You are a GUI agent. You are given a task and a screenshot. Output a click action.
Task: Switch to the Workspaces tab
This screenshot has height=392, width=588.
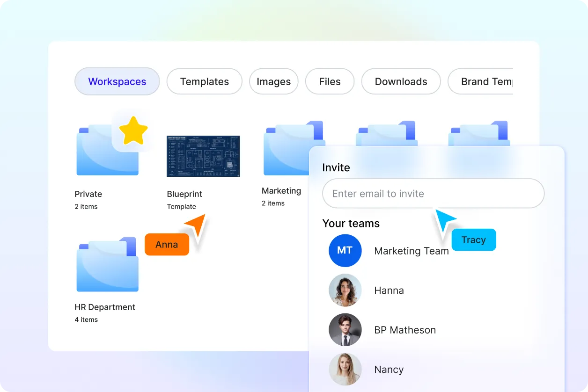pyautogui.click(x=117, y=81)
